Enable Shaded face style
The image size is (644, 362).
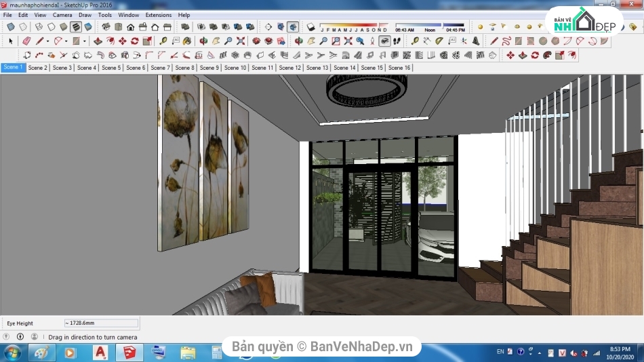[x=63, y=27]
